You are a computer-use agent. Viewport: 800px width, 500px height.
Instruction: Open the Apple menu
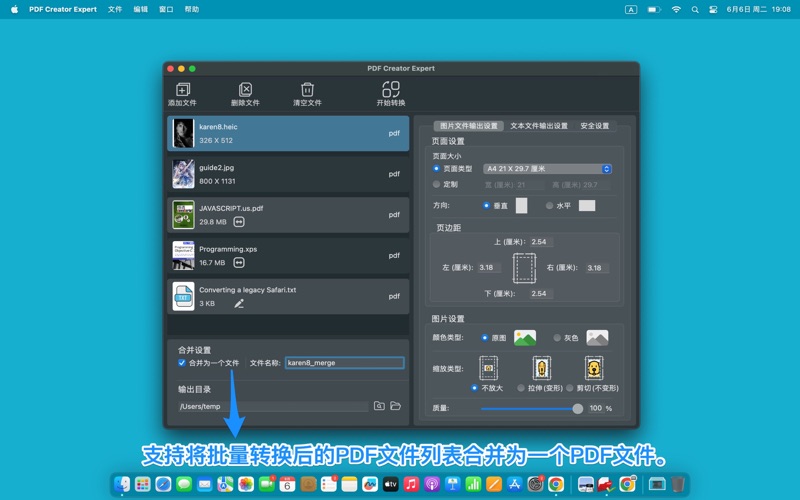click(14, 9)
